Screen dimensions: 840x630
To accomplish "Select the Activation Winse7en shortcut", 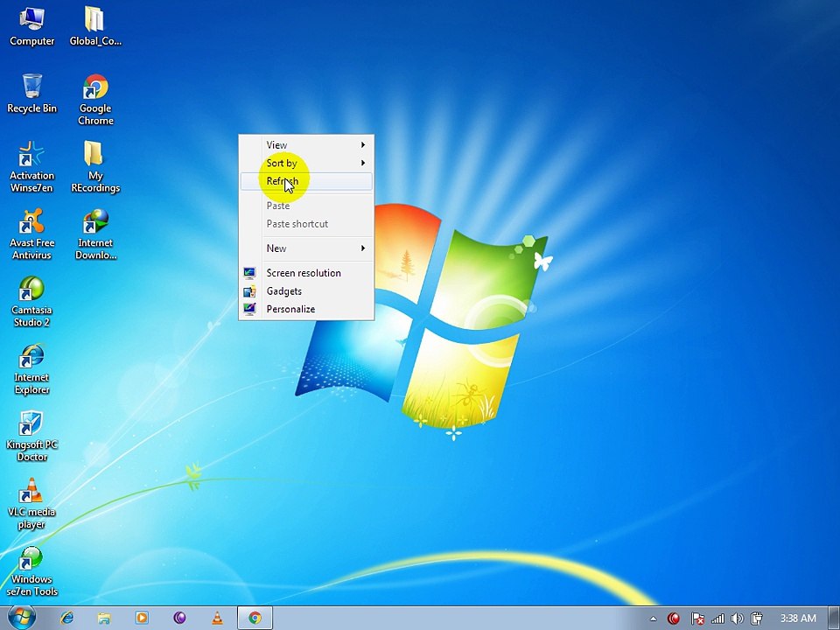I will (x=31, y=167).
